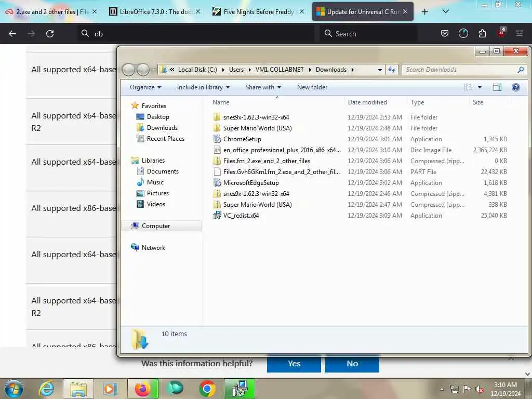Open Videos library

[x=156, y=204]
